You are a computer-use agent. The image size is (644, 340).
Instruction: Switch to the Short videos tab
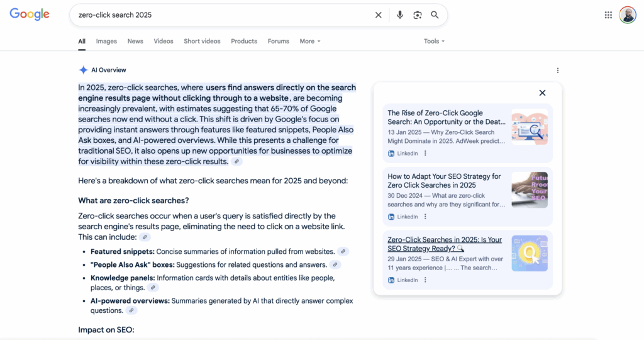[x=202, y=41]
